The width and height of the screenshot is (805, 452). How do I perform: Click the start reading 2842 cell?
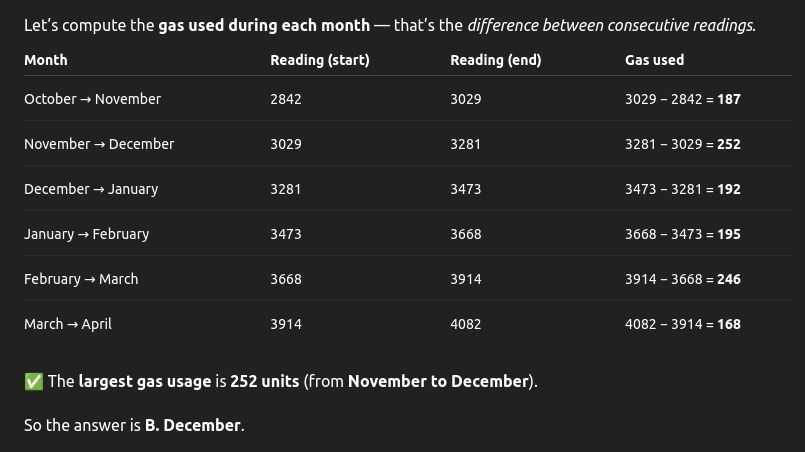[285, 99]
